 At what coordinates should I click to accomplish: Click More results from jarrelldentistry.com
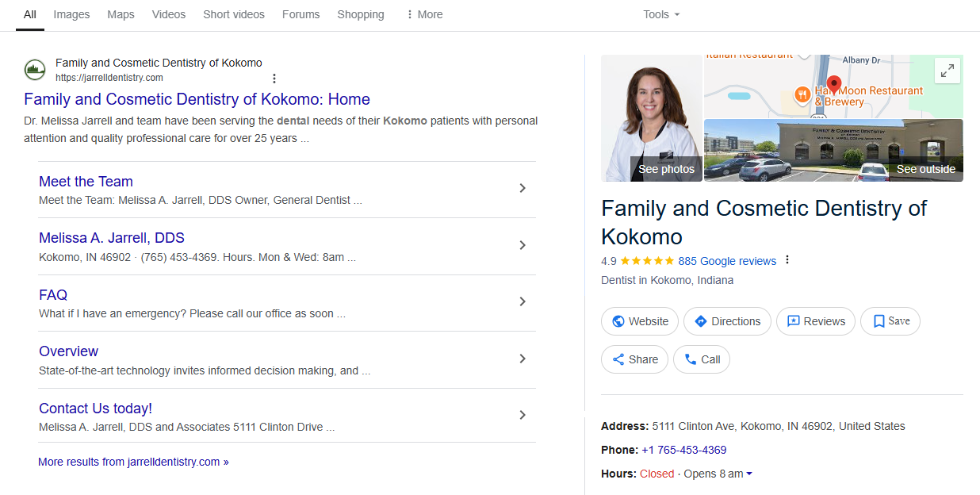(x=133, y=462)
